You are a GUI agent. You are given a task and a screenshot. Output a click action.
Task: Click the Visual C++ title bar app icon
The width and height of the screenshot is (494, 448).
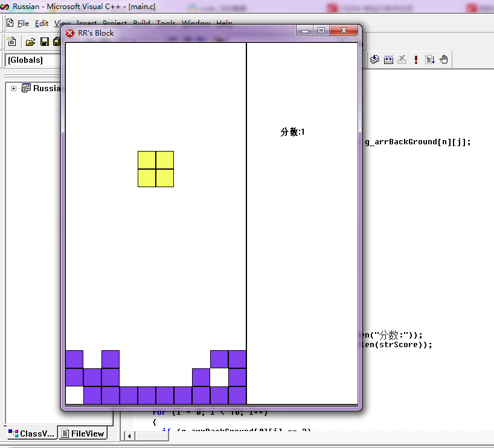[4, 6]
